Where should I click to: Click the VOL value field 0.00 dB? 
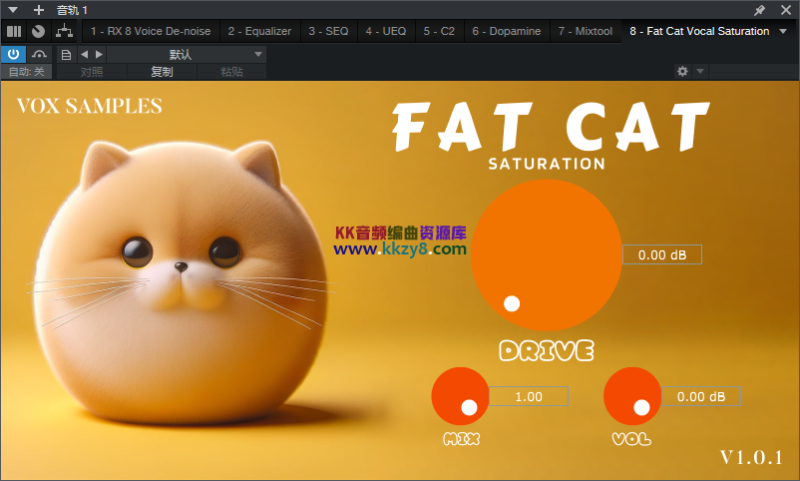(701, 396)
